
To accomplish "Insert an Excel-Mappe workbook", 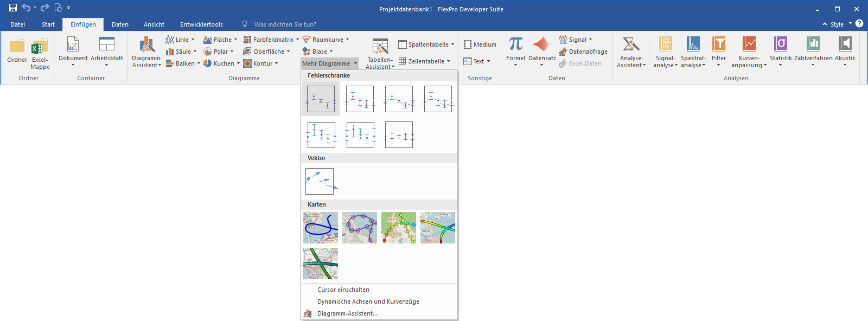I will tap(40, 54).
